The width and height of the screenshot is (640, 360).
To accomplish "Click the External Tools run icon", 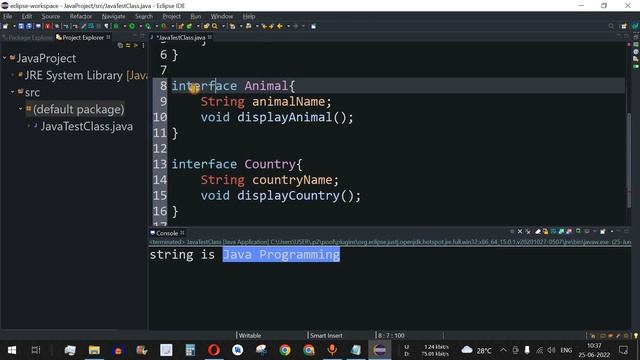I will coord(164,26).
